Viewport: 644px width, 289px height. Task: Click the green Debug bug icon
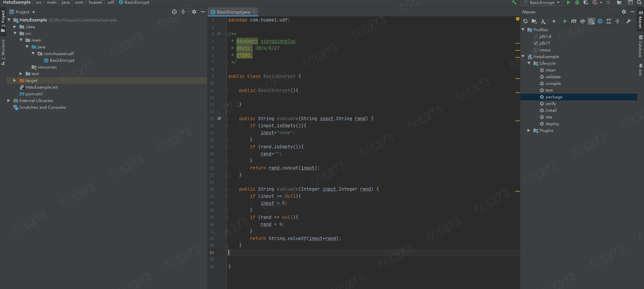tap(577, 3)
